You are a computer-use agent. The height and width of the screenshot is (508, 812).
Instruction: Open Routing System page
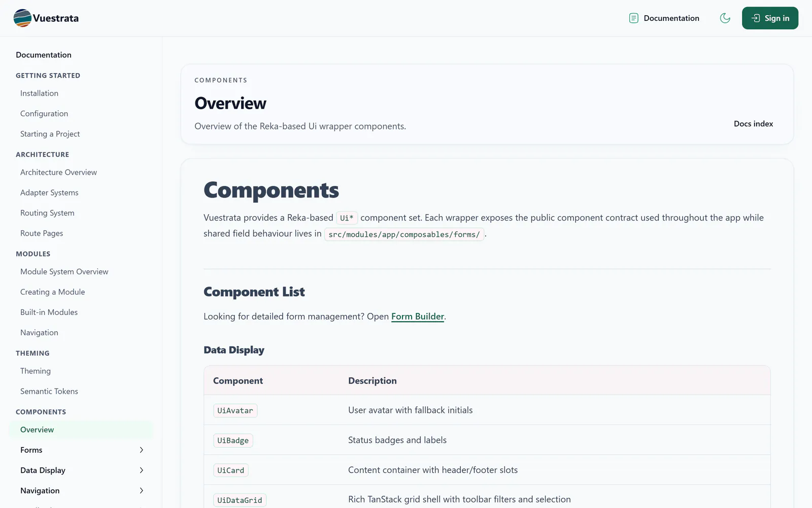(x=47, y=213)
